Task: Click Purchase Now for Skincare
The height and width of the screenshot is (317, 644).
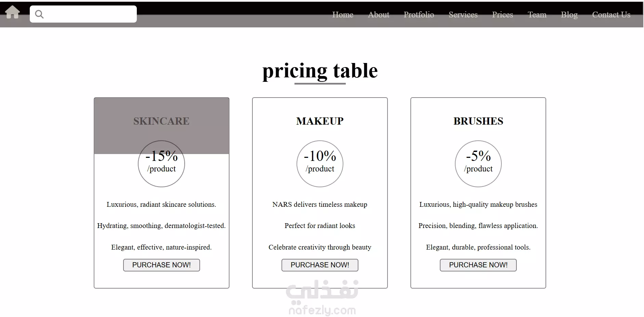Action: pyautogui.click(x=161, y=265)
